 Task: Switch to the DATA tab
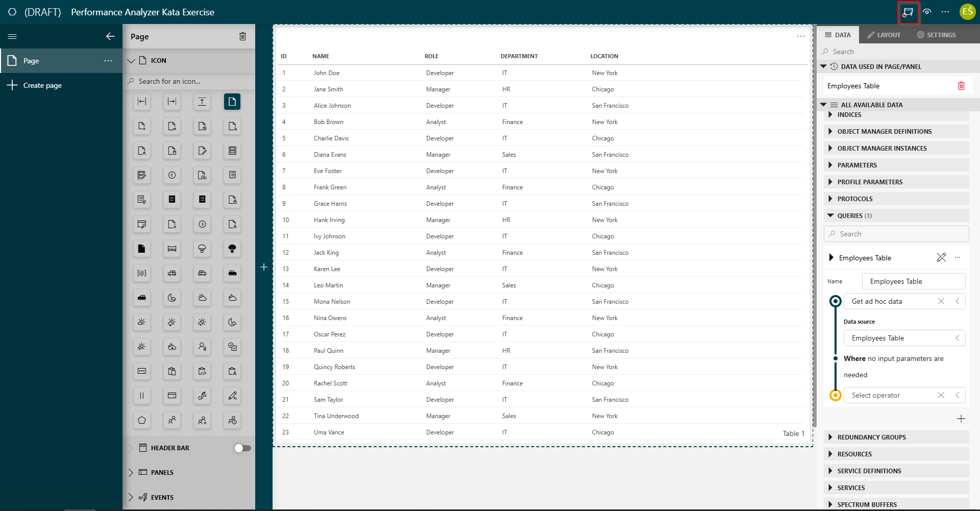point(838,35)
